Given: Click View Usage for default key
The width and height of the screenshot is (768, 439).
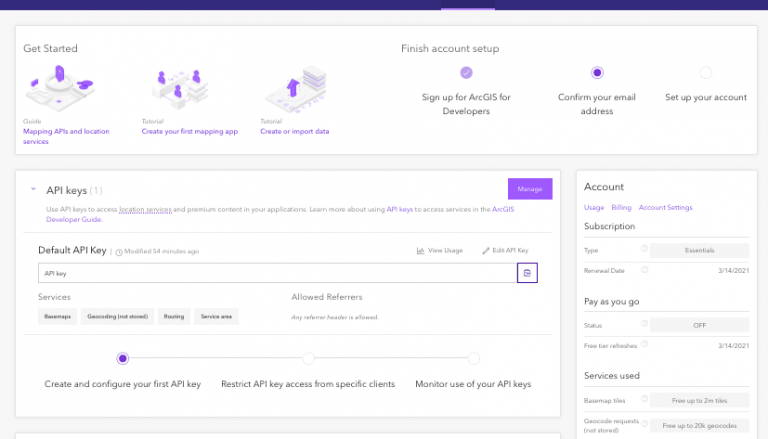Looking at the screenshot, I should tap(445, 250).
